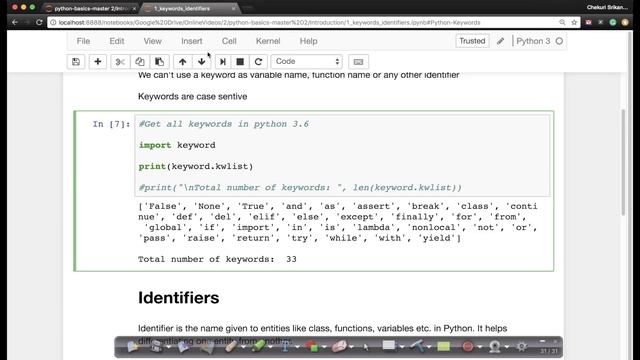Open the File menu
640x360 pixels.
click(83, 41)
